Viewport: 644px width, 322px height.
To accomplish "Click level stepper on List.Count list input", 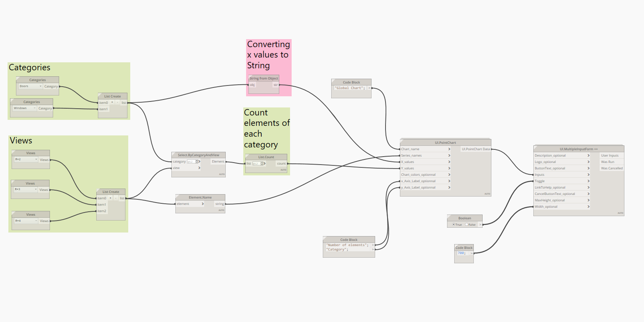I will 262,163.
